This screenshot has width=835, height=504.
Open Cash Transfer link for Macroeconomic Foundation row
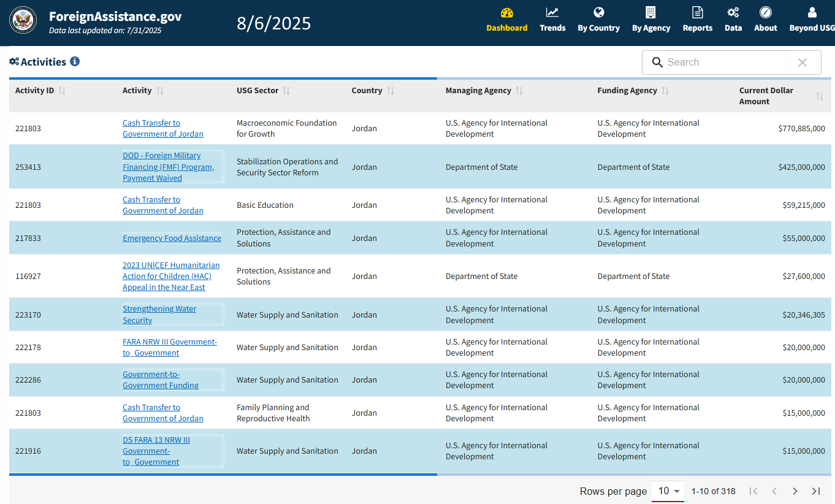coord(163,129)
